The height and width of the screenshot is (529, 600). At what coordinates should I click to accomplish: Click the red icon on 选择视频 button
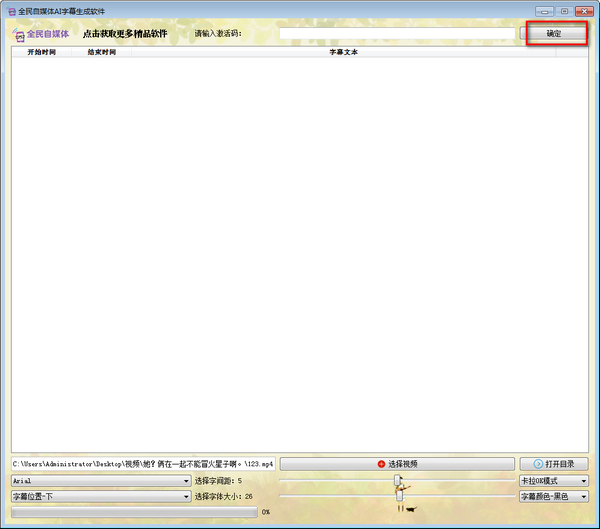381,464
